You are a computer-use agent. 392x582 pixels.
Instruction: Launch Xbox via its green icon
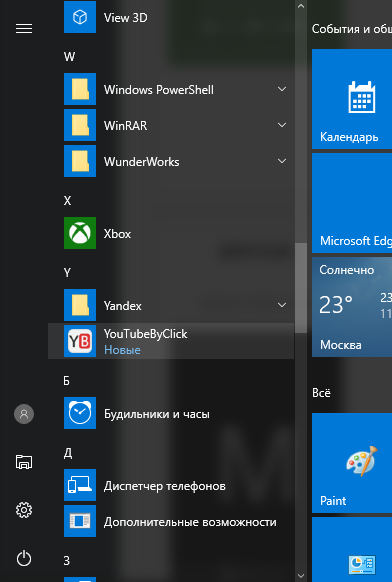[80, 233]
